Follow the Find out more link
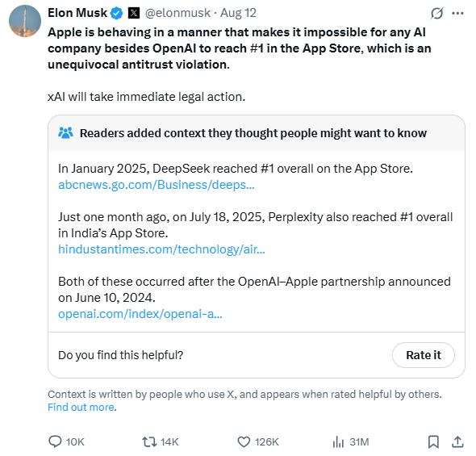 pyautogui.click(x=81, y=407)
